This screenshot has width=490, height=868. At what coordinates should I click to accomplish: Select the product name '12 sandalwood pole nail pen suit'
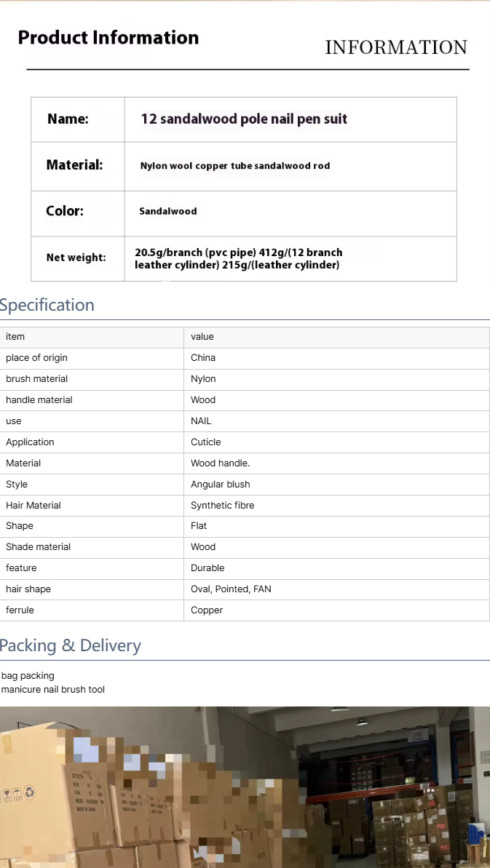244,119
